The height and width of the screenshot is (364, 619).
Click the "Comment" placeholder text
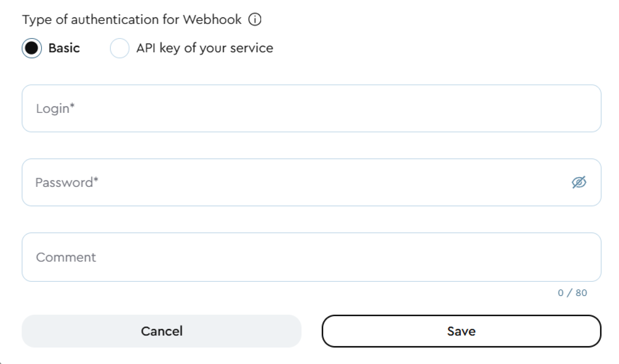coord(66,257)
